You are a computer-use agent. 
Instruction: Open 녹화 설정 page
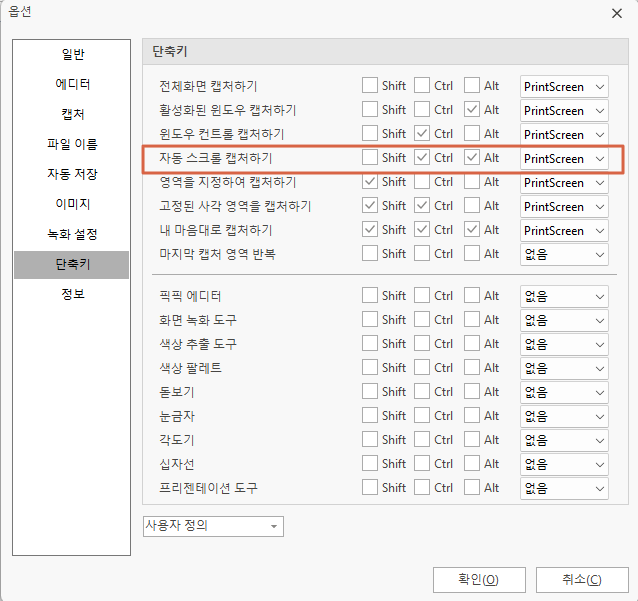click(72, 234)
